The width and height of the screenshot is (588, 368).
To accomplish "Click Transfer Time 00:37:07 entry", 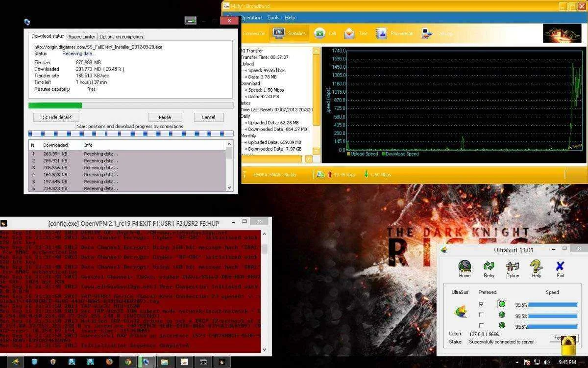I will point(264,57).
